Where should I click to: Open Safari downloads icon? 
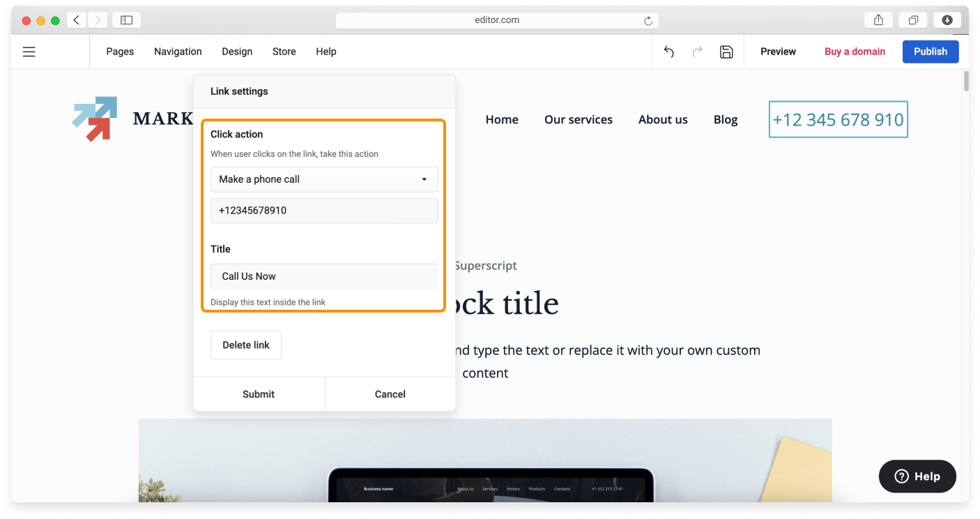click(947, 20)
